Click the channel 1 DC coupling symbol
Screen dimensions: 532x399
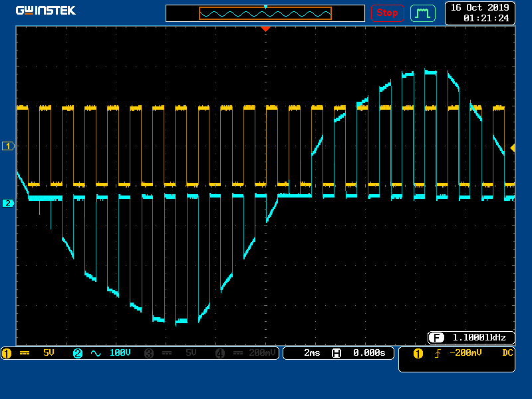click(x=25, y=353)
